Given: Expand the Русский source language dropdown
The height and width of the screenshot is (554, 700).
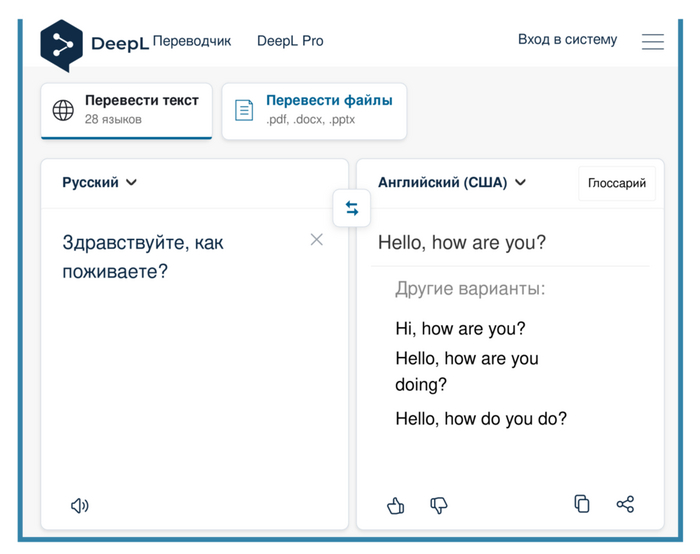Looking at the screenshot, I should click(x=100, y=183).
